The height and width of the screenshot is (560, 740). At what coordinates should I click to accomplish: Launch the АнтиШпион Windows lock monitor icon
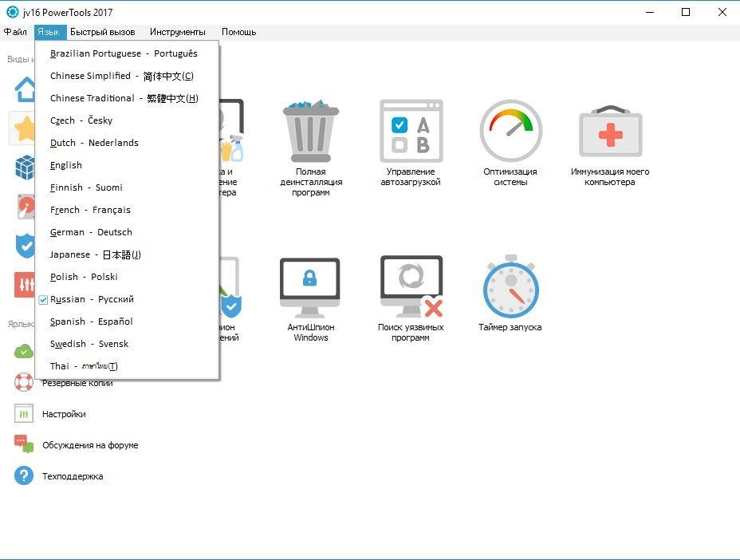(310, 287)
